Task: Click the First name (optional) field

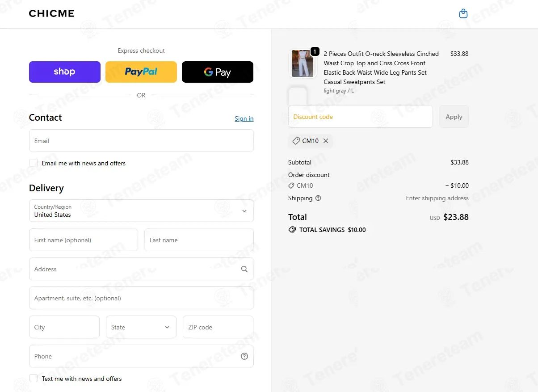Action: (84, 240)
